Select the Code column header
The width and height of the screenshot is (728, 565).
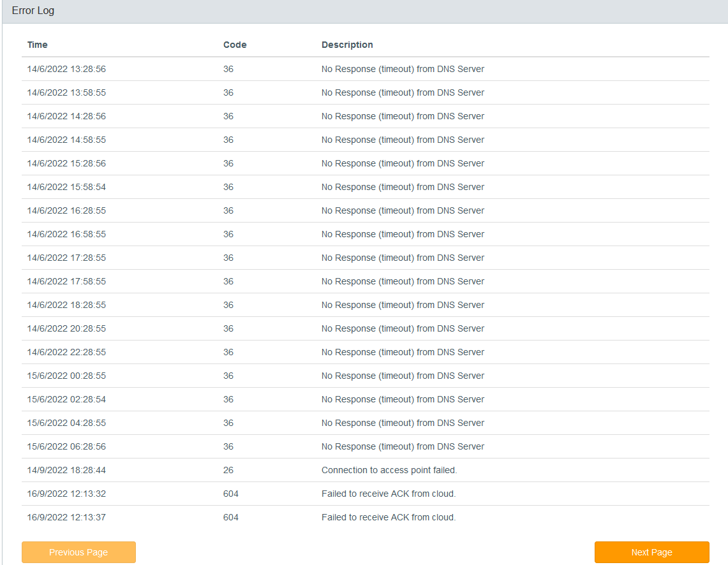click(234, 45)
